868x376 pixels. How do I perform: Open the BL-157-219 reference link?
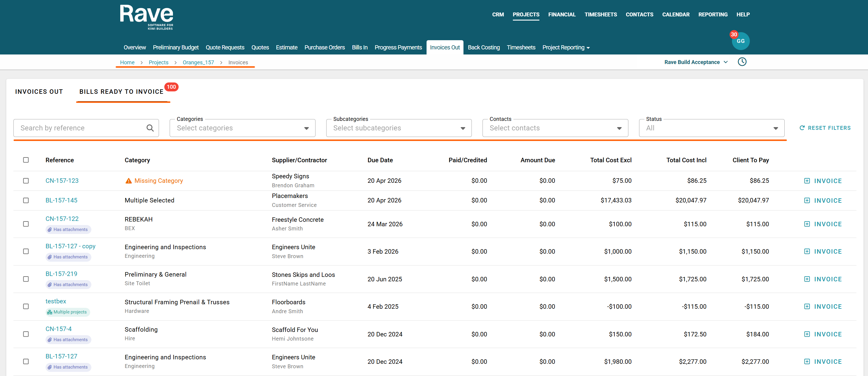(61, 274)
